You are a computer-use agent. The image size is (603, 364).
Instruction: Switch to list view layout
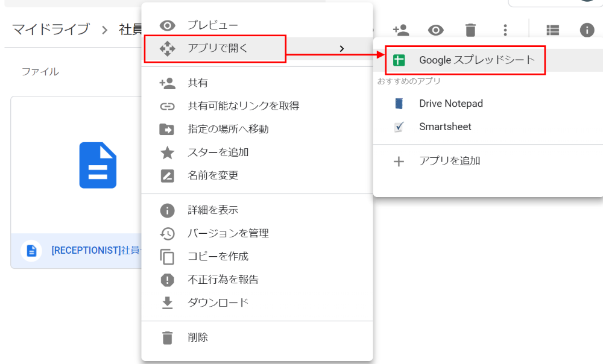click(552, 30)
